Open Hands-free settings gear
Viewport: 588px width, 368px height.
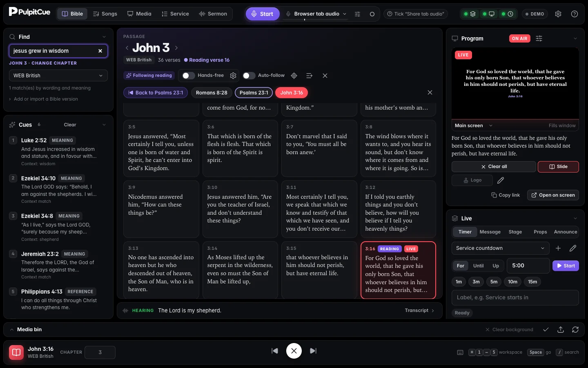tap(233, 76)
